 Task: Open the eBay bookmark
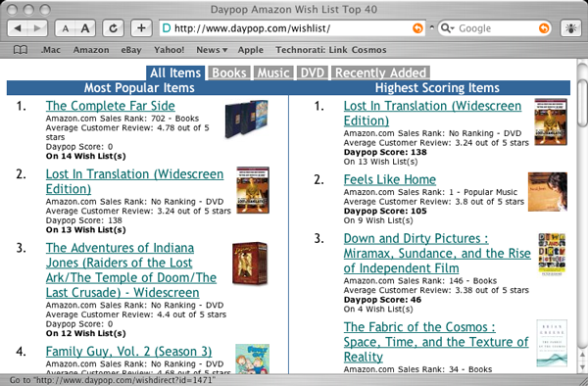(x=131, y=50)
